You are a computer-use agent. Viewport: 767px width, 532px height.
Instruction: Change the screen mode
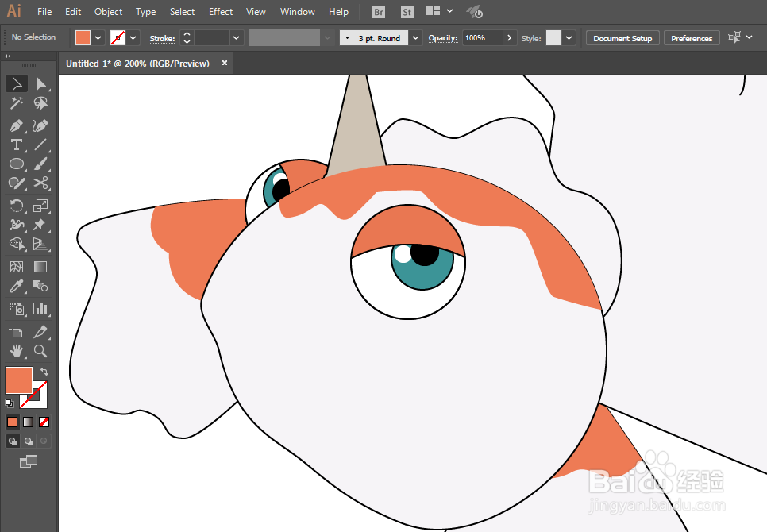[x=29, y=461]
